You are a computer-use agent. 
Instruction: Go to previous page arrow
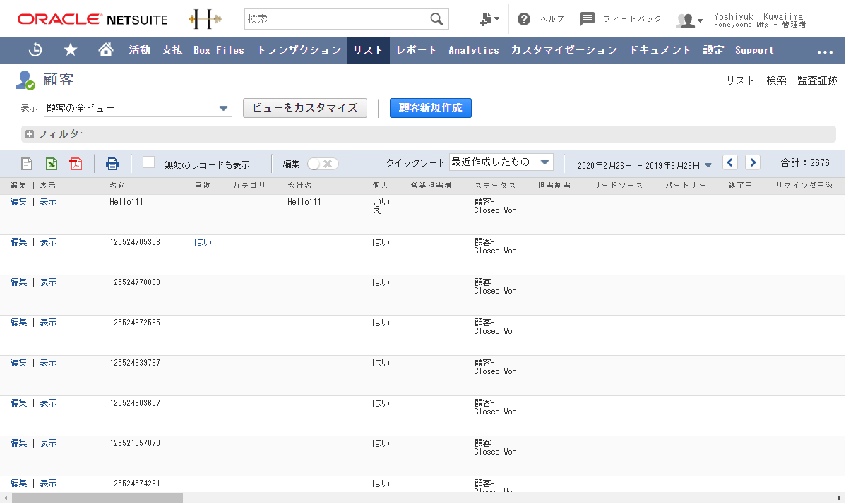tap(730, 162)
